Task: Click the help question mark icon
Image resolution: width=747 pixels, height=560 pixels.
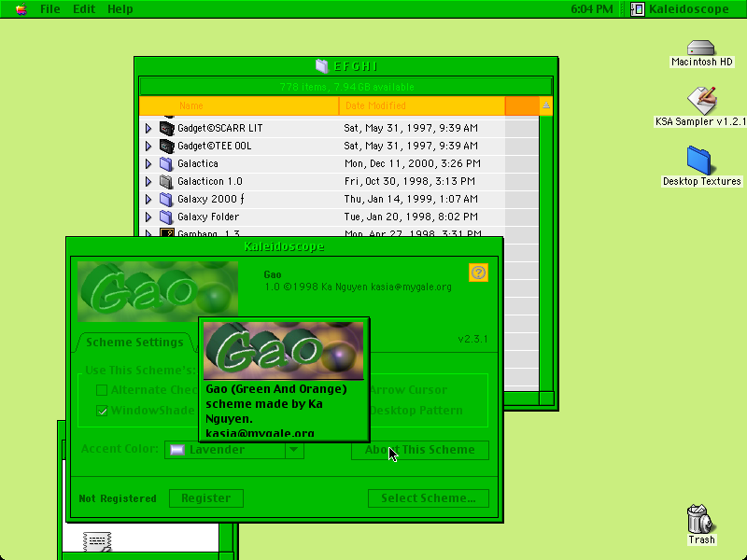Action: click(478, 273)
